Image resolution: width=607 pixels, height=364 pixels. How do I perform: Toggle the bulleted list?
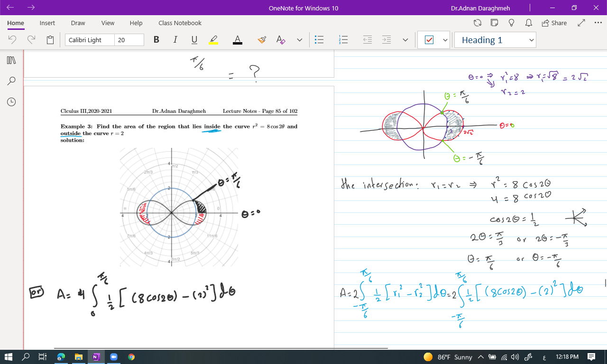pyautogui.click(x=319, y=40)
